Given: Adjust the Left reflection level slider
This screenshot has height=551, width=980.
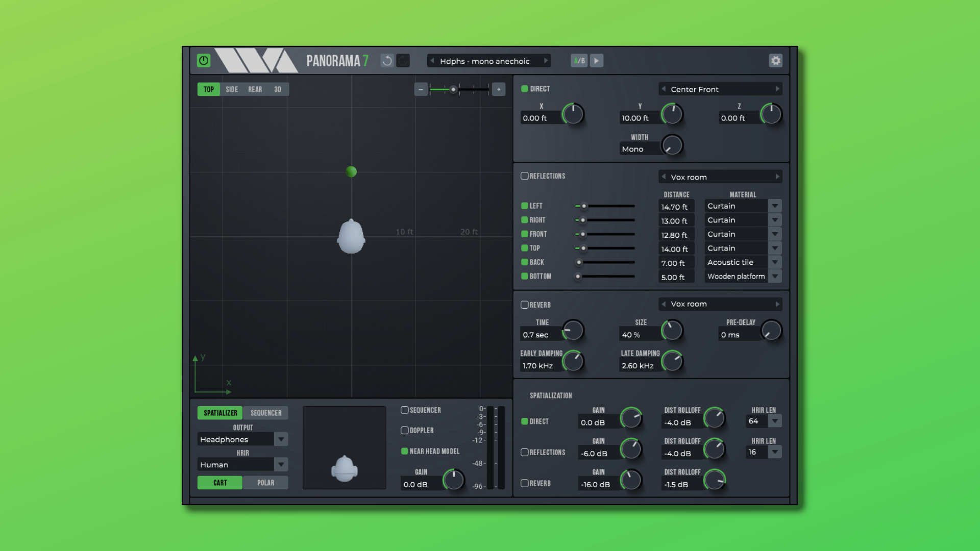Looking at the screenshot, I should [x=584, y=206].
